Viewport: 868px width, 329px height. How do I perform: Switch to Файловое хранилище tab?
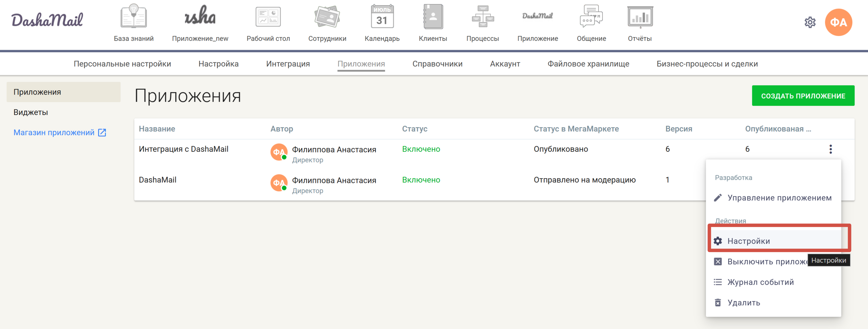(588, 64)
